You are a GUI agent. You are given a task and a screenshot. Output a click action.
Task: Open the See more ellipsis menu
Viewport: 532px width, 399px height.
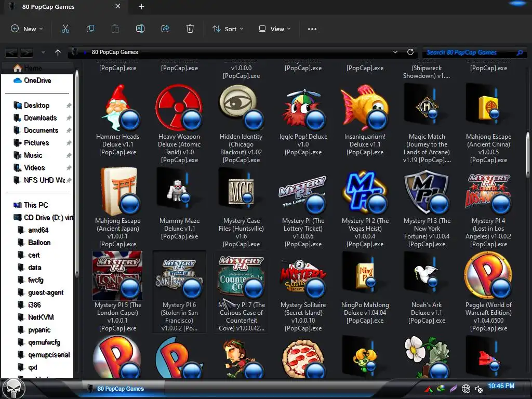(312, 29)
